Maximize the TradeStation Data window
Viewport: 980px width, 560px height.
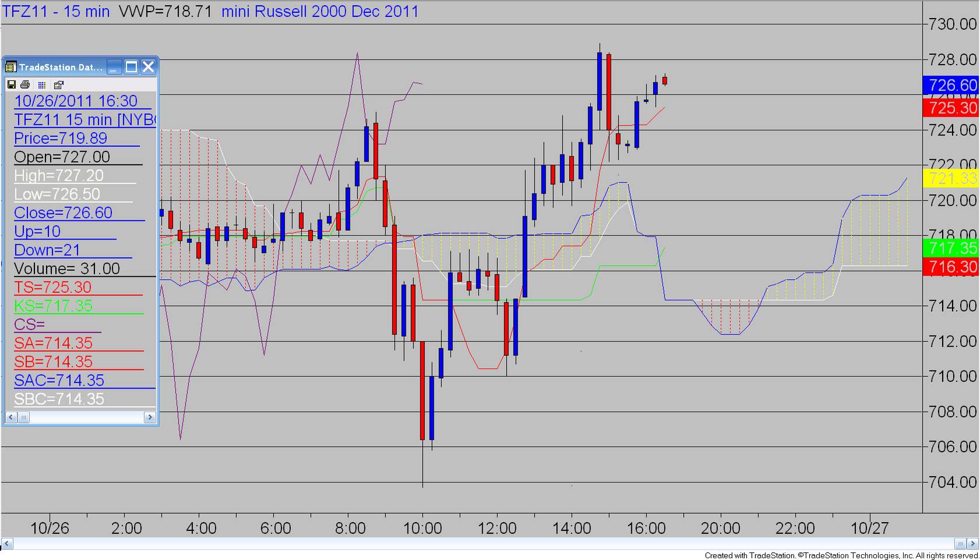point(132,67)
